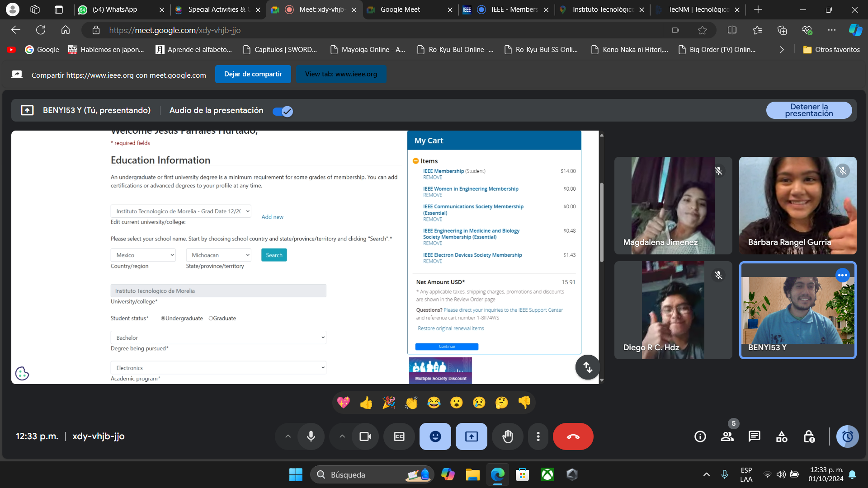Open more options three-dot menu

point(538,436)
